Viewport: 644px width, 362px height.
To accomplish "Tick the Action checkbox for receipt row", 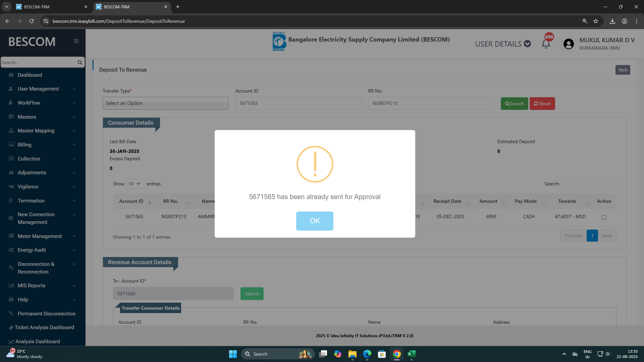I will [x=604, y=217].
